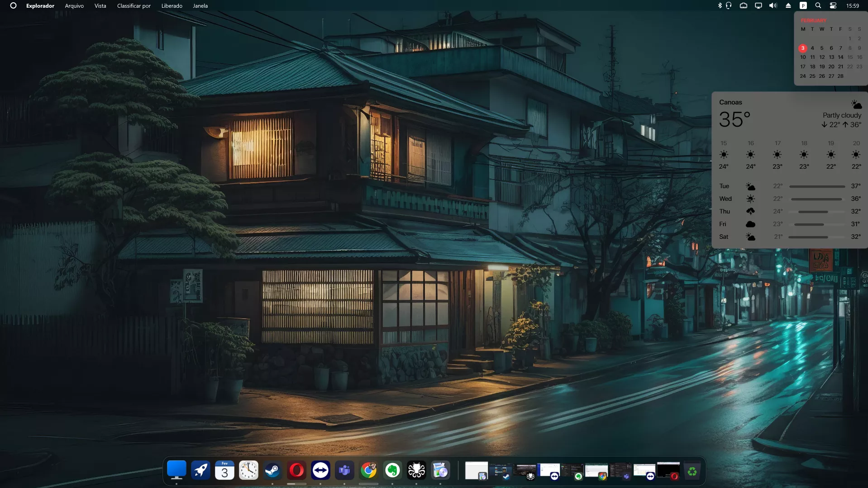The image size is (868, 488).
Task: Open the Explorador application menu
Action: [40, 6]
